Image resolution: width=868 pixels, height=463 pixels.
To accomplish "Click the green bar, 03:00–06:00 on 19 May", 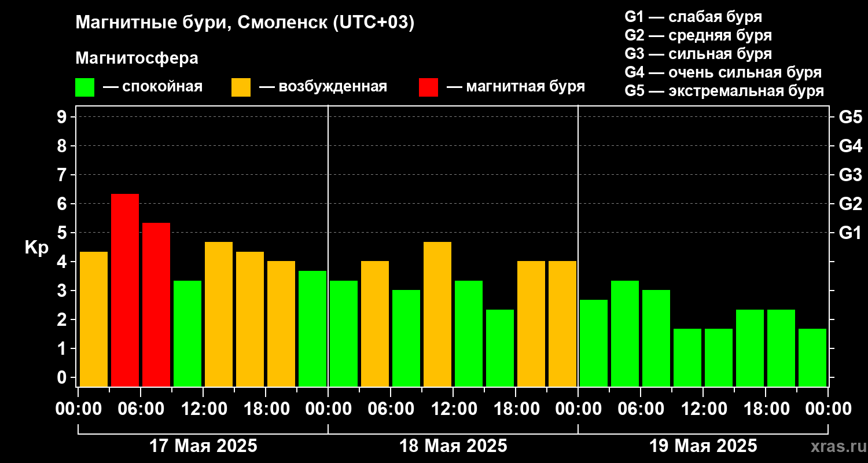I will click(625, 333).
